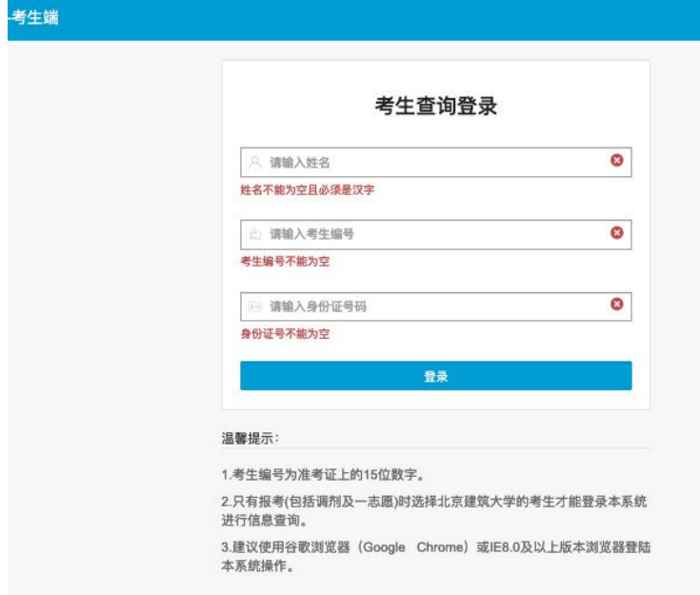Focus the 请输入身份证号码 input field
700x595 pixels.
coord(429,307)
